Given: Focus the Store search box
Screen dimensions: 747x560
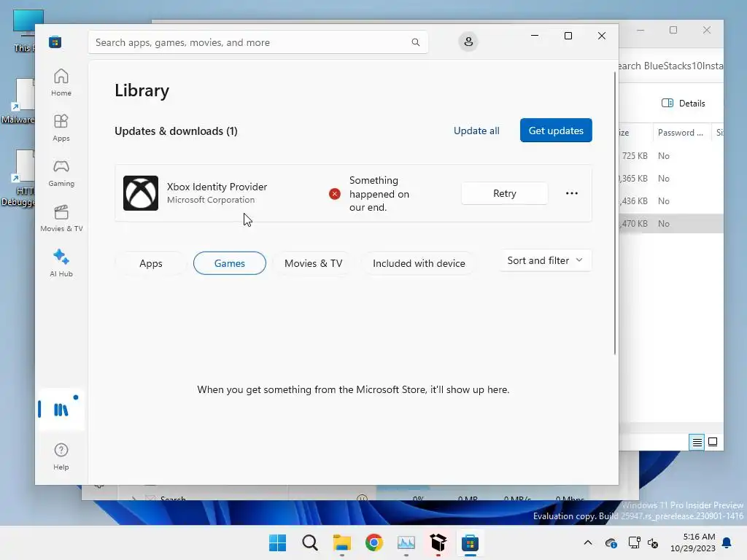Looking at the screenshot, I should pos(258,42).
